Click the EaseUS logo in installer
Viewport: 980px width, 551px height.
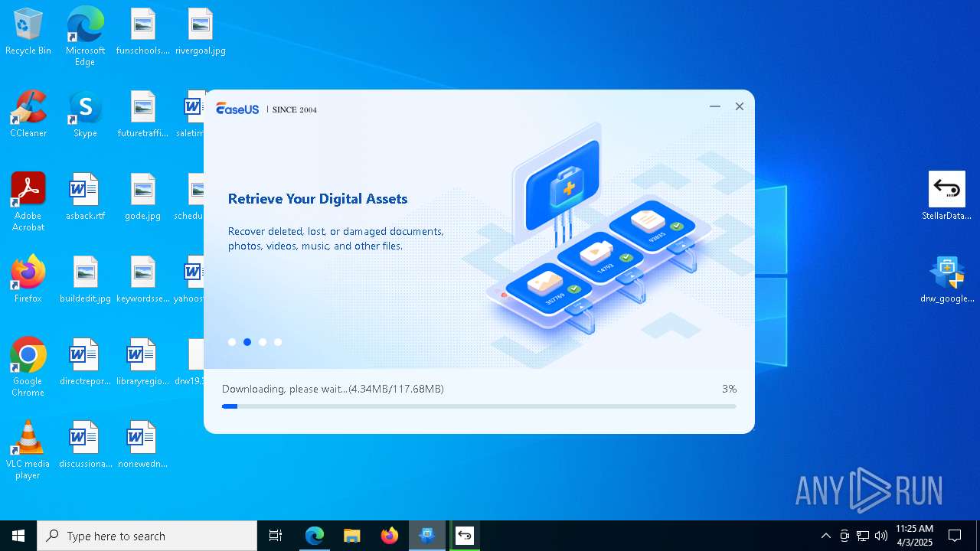click(237, 109)
